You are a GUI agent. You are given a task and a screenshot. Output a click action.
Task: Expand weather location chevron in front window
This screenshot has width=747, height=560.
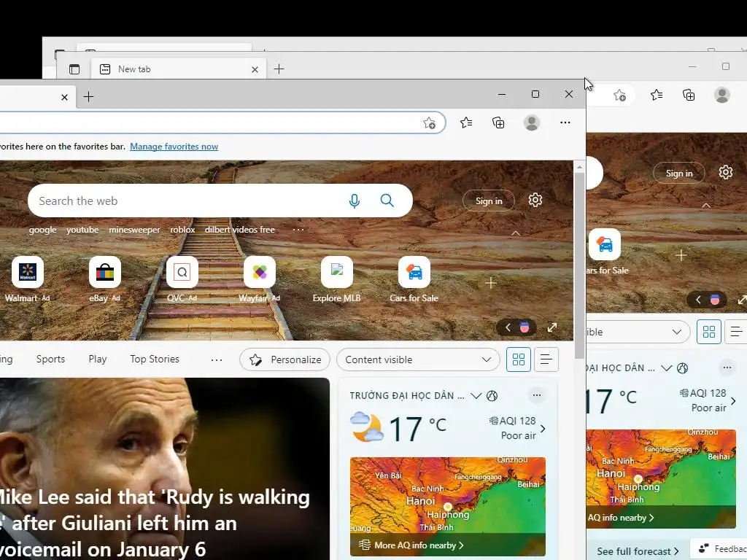476,396
